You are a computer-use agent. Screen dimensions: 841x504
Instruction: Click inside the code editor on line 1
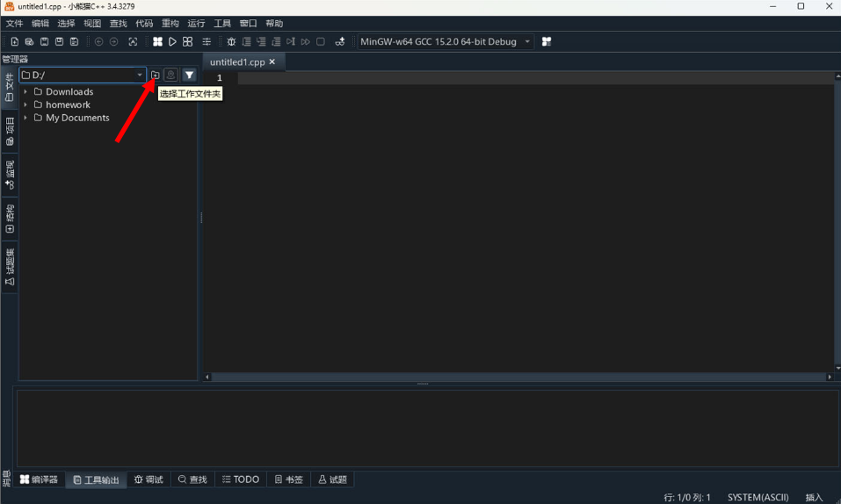point(527,78)
